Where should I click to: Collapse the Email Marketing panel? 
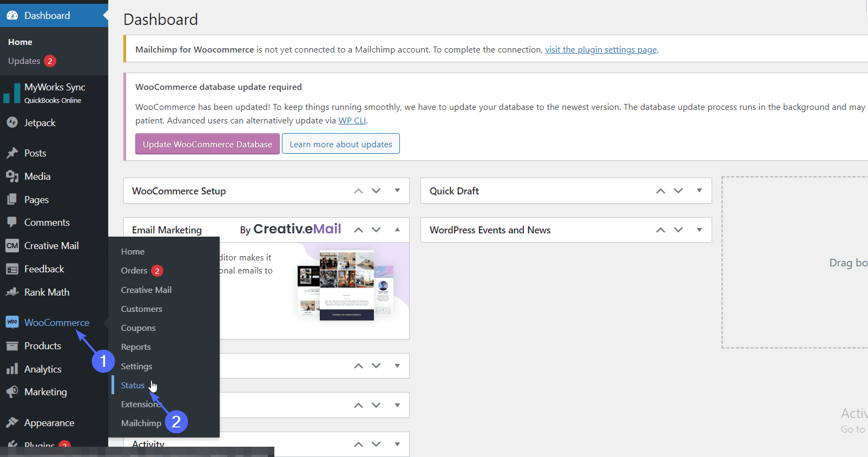click(397, 230)
